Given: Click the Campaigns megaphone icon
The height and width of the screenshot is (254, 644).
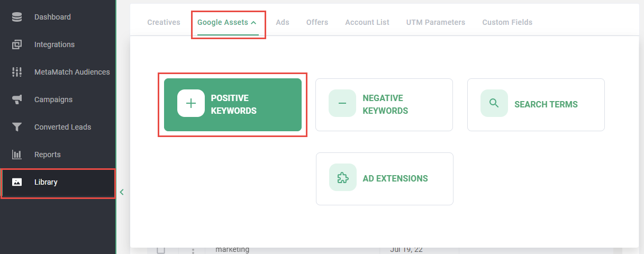Looking at the screenshot, I should click(17, 99).
